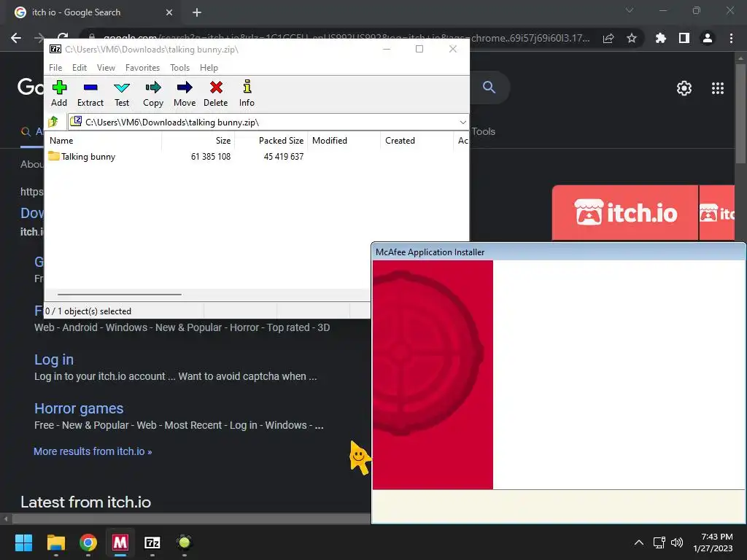The height and width of the screenshot is (560, 747).
Task: Click 'More results from itch.io »' link
Action: 93,451
